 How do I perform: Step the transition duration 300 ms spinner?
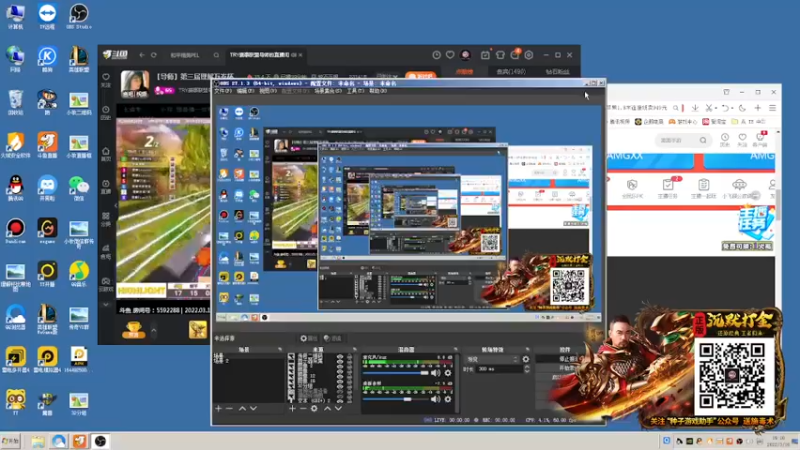point(527,369)
